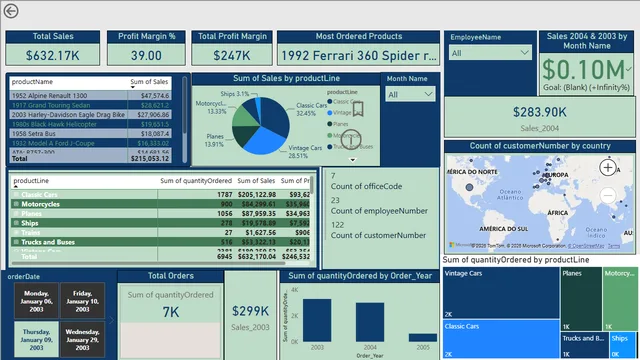Click Count of customerNumber 122 value
This screenshot has width=640, height=360.
point(338,225)
